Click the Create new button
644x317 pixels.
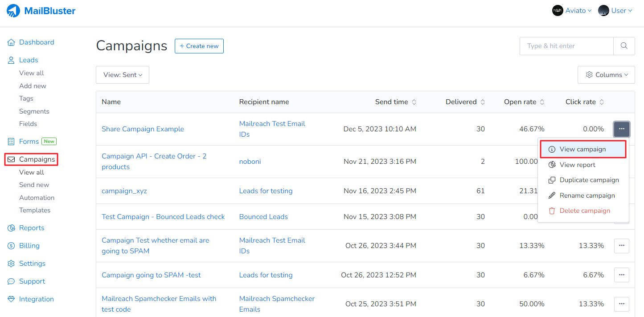[199, 46]
